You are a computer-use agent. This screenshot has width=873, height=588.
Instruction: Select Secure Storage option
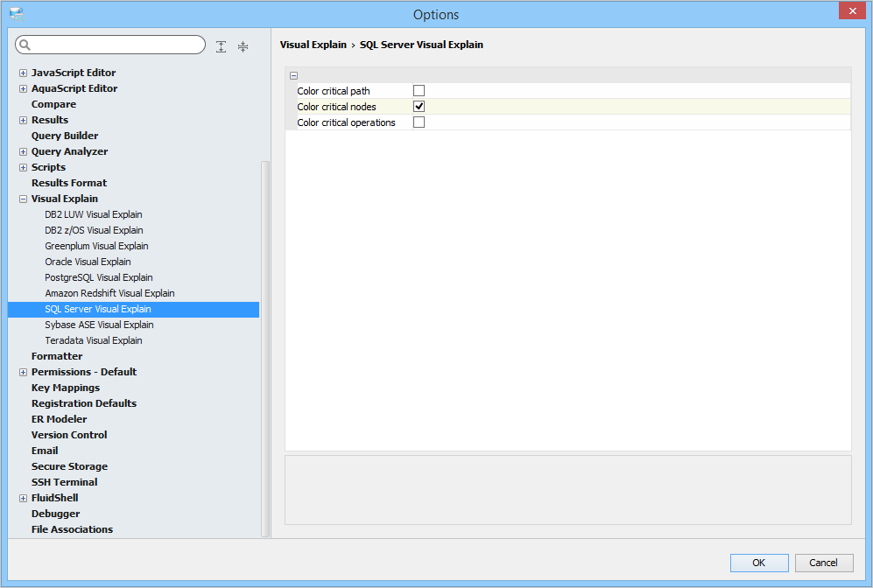[69, 466]
